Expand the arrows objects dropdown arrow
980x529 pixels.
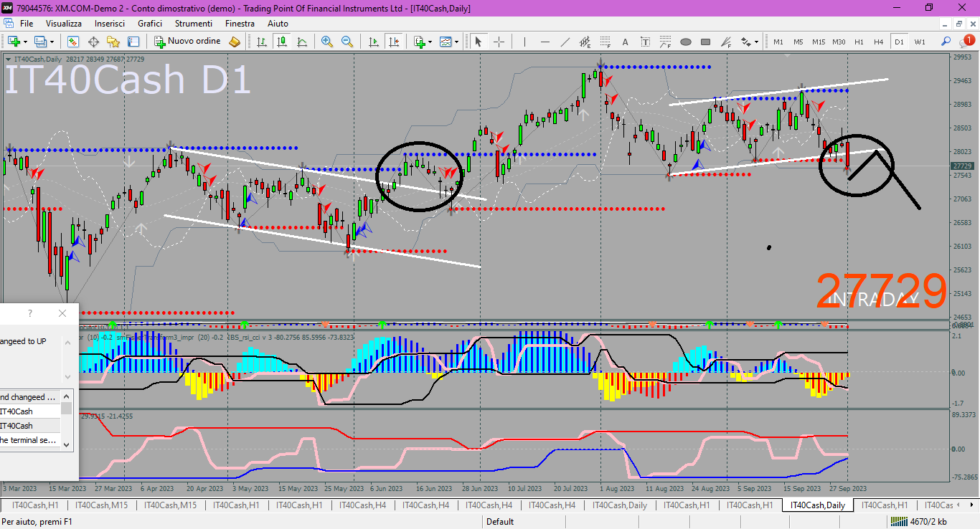tap(756, 42)
